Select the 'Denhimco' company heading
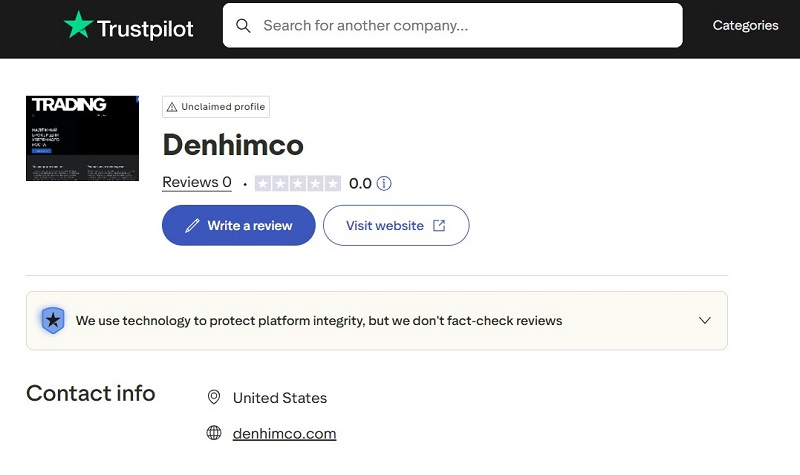The height and width of the screenshot is (475, 800). tap(233, 145)
